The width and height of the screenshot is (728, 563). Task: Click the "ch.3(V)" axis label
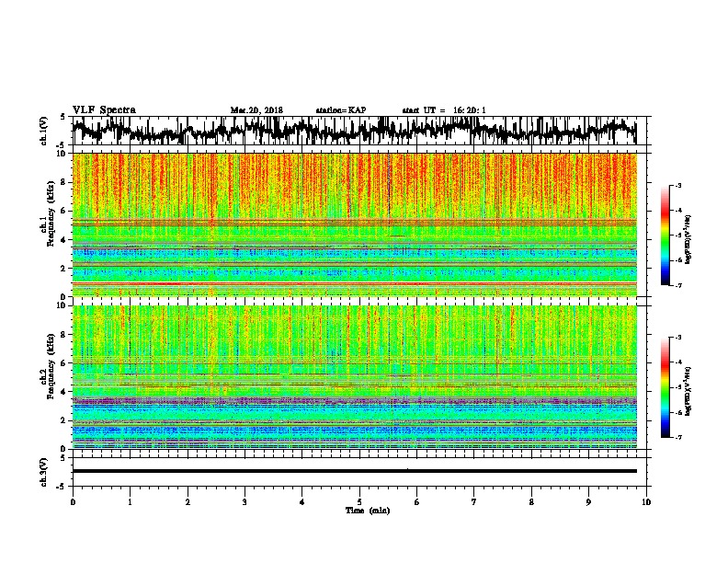(x=44, y=472)
